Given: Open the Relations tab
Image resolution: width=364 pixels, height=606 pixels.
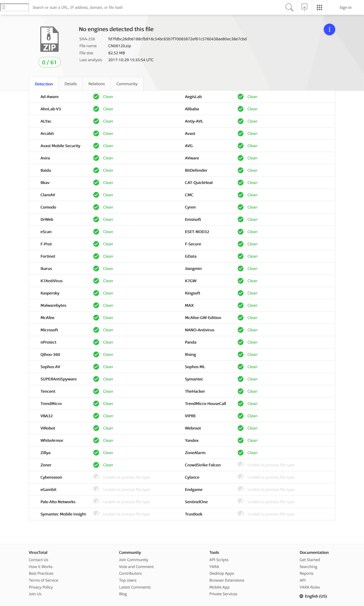Looking at the screenshot, I should 96,84.
